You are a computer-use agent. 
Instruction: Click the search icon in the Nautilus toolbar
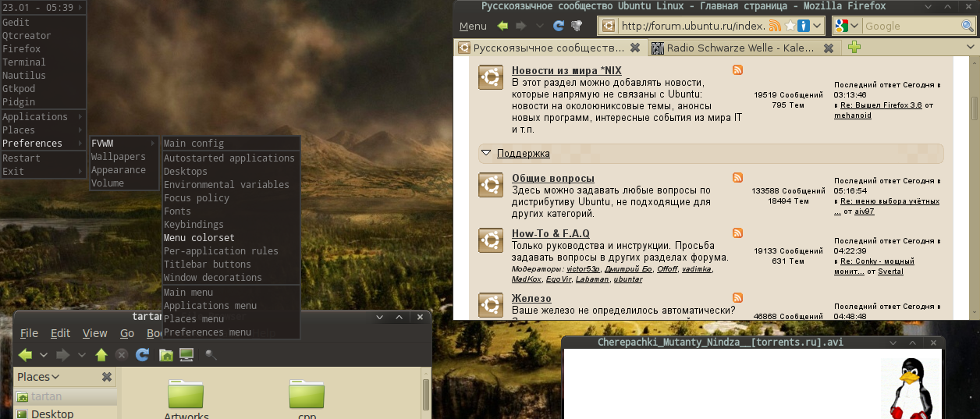click(211, 355)
